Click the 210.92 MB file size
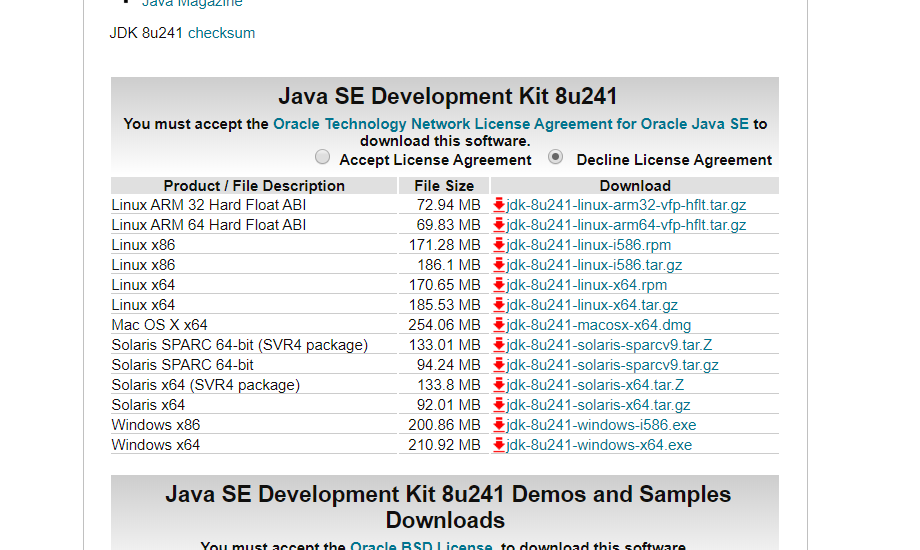 [444, 444]
